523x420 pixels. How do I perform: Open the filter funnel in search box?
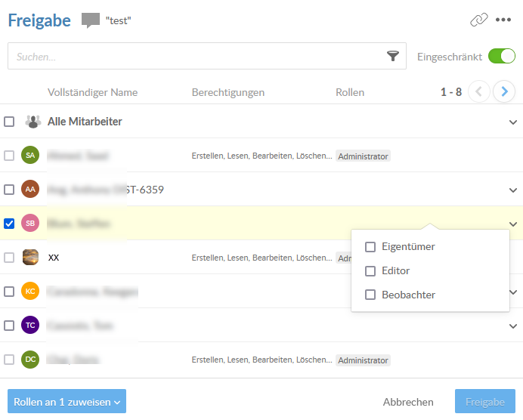point(393,56)
